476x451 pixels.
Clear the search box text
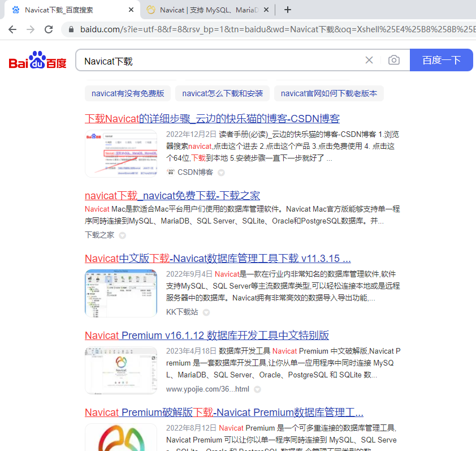pyautogui.click(x=369, y=61)
